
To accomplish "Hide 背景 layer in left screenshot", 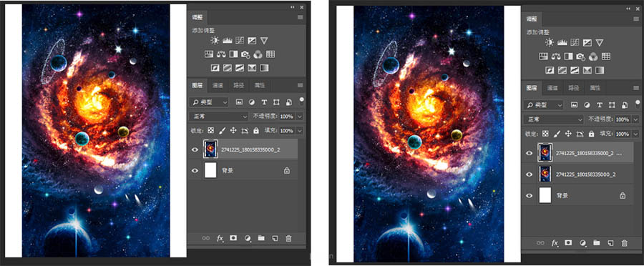I will pyautogui.click(x=195, y=170).
